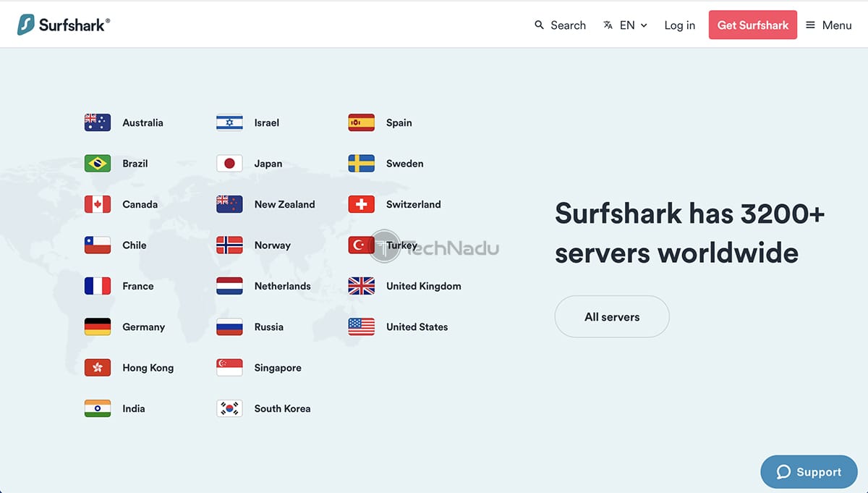Viewport: 868px width, 493px height.
Task: Select the Australia country label
Action: 142,123
